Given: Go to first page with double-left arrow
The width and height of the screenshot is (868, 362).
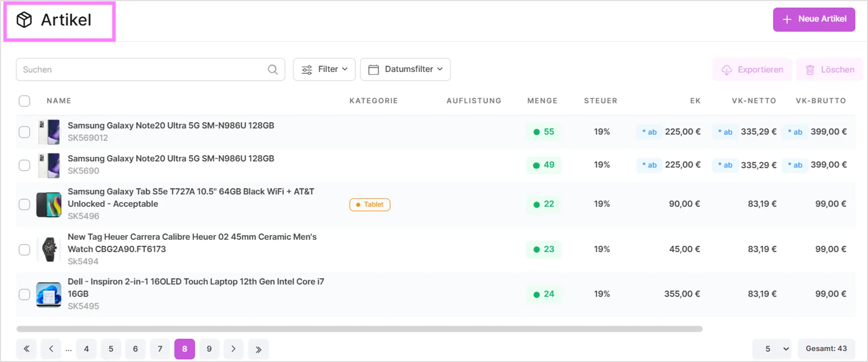Looking at the screenshot, I should point(26,349).
